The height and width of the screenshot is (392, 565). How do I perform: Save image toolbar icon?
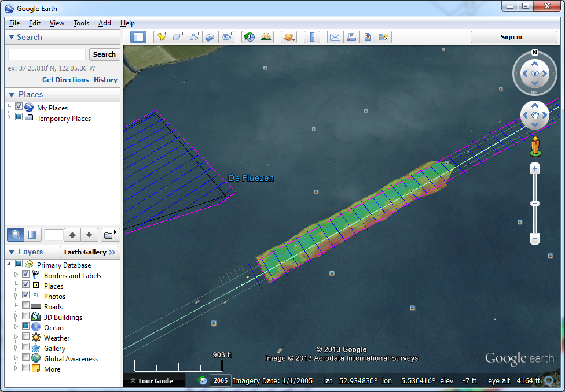pos(384,37)
